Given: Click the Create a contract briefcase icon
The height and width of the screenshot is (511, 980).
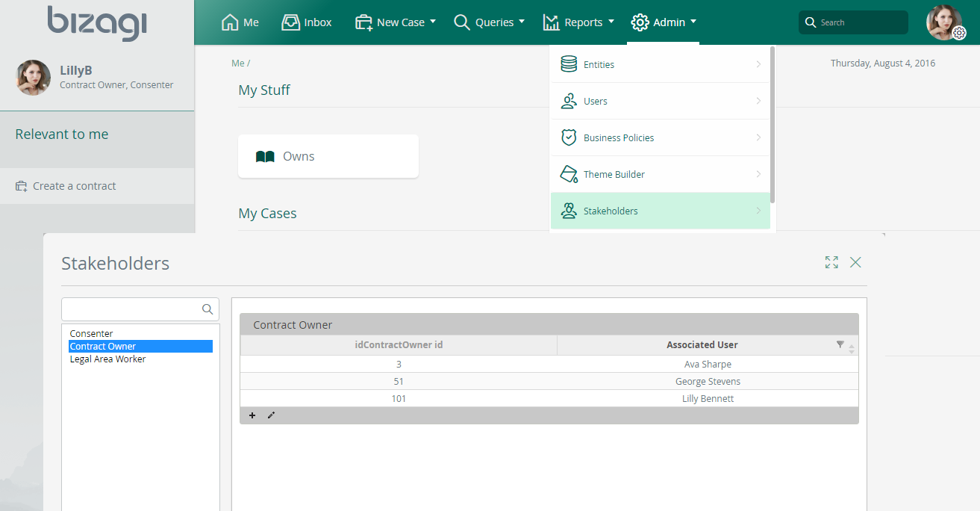Looking at the screenshot, I should pyautogui.click(x=22, y=186).
